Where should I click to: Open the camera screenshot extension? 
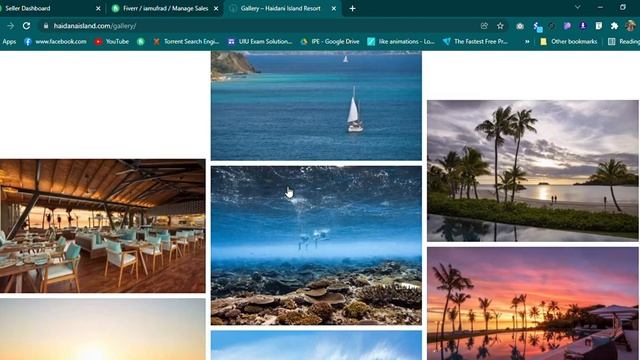(x=520, y=26)
